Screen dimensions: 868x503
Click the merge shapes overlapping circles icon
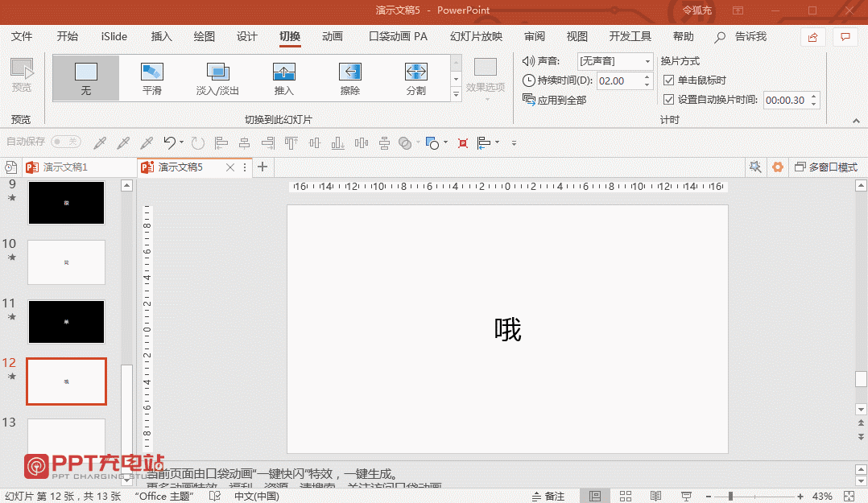405,143
